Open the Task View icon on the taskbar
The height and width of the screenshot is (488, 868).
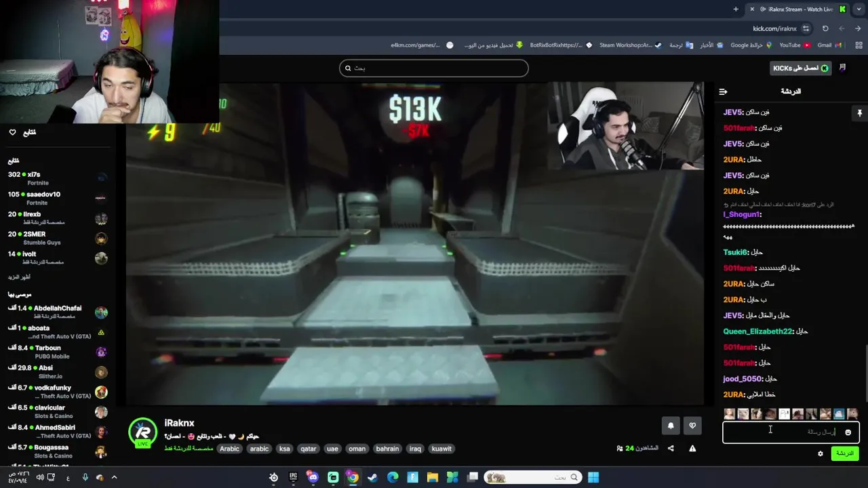(x=473, y=477)
